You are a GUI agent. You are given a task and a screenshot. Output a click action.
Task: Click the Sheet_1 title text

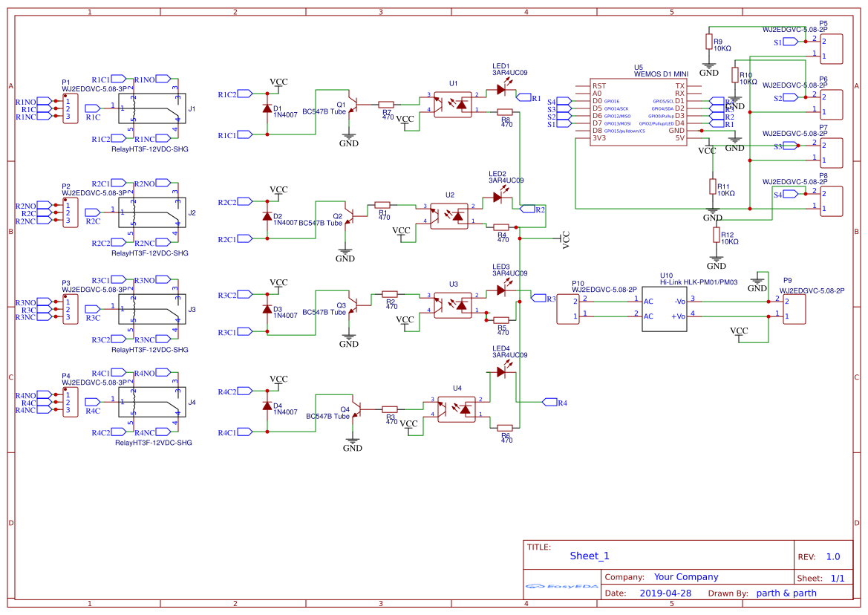pyautogui.click(x=590, y=555)
